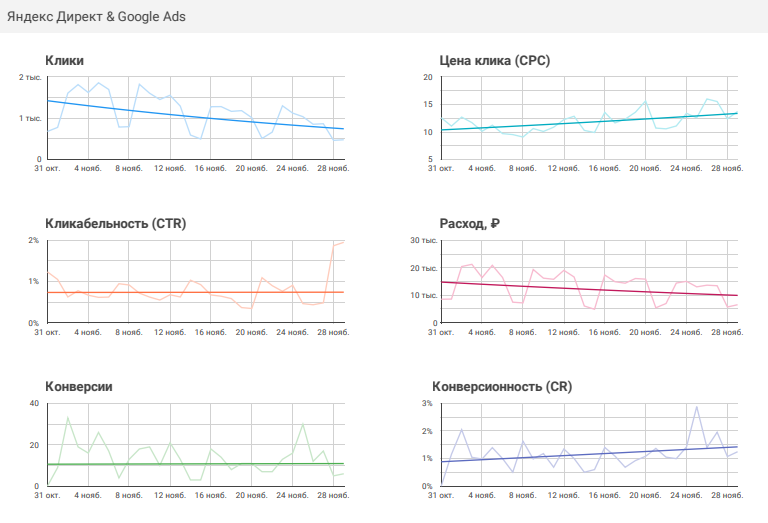Select the Конверсии chart title
Viewport: 768px width, 523px height.
click(79, 386)
